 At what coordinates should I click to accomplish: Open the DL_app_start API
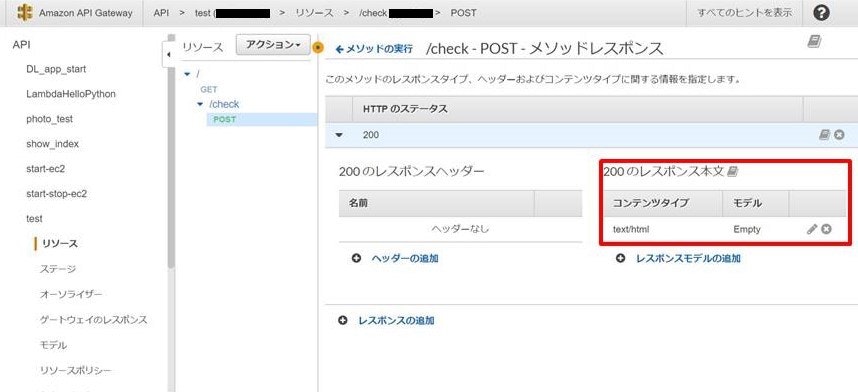click(56, 70)
